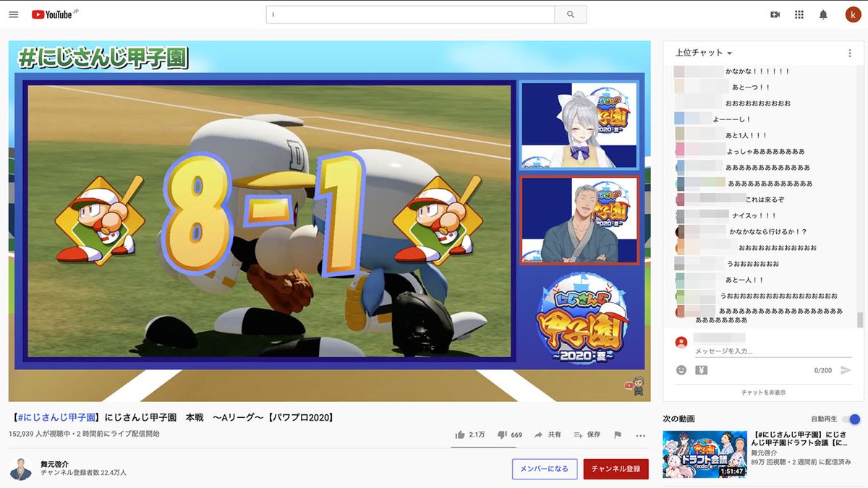
Task: Open the more actions ellipsis below the video
Action: 640,435
